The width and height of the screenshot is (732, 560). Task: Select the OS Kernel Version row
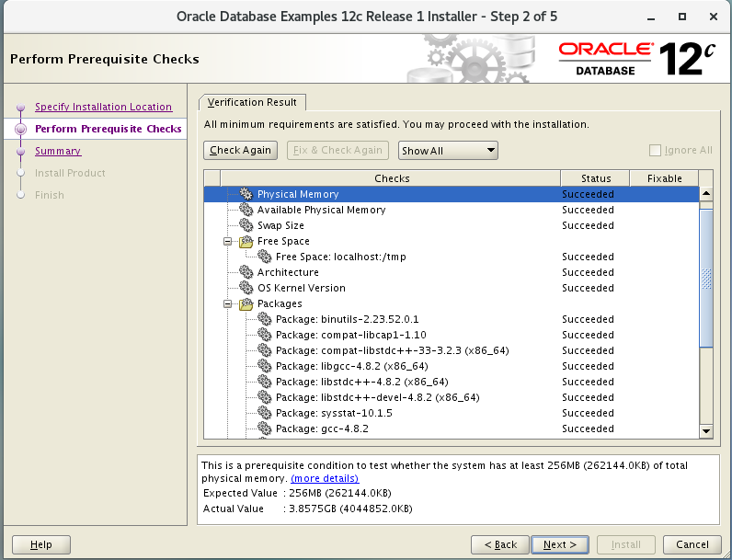coord(452,288)
